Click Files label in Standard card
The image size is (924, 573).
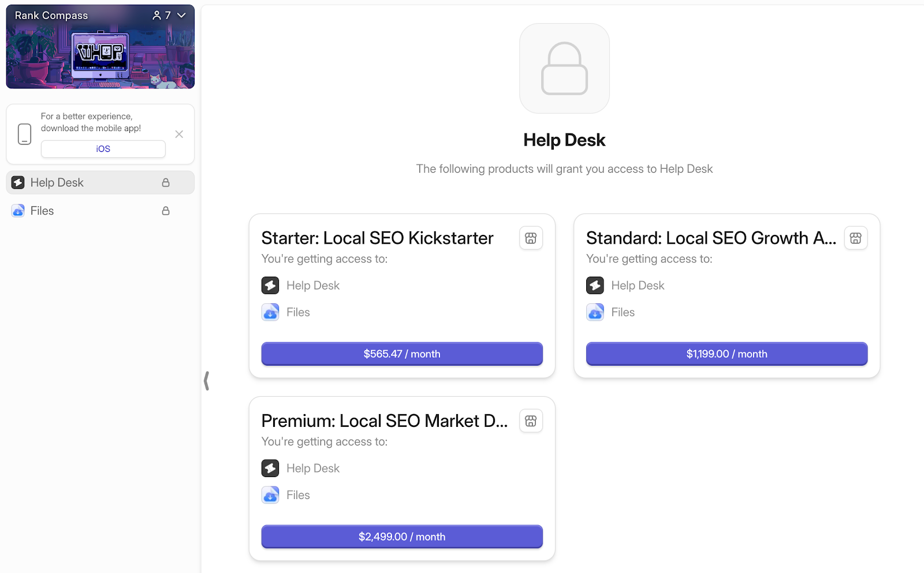pos(623,312)
